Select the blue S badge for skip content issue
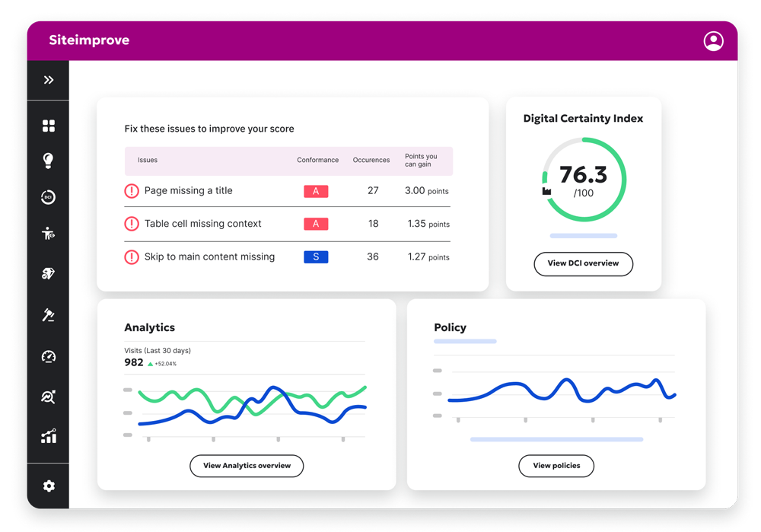Screen dimensions: 761x532 click(x=316, y=257)
